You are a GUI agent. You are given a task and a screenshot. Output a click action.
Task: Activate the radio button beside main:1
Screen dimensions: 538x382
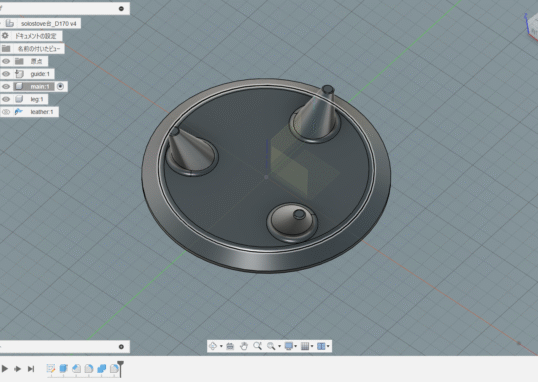click(60, 86)
